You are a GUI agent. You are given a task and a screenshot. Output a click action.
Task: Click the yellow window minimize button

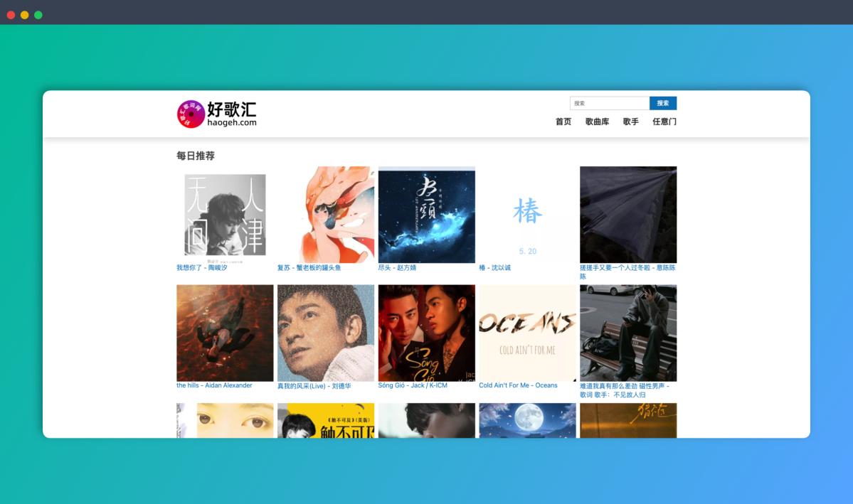(x=24, y=15)
